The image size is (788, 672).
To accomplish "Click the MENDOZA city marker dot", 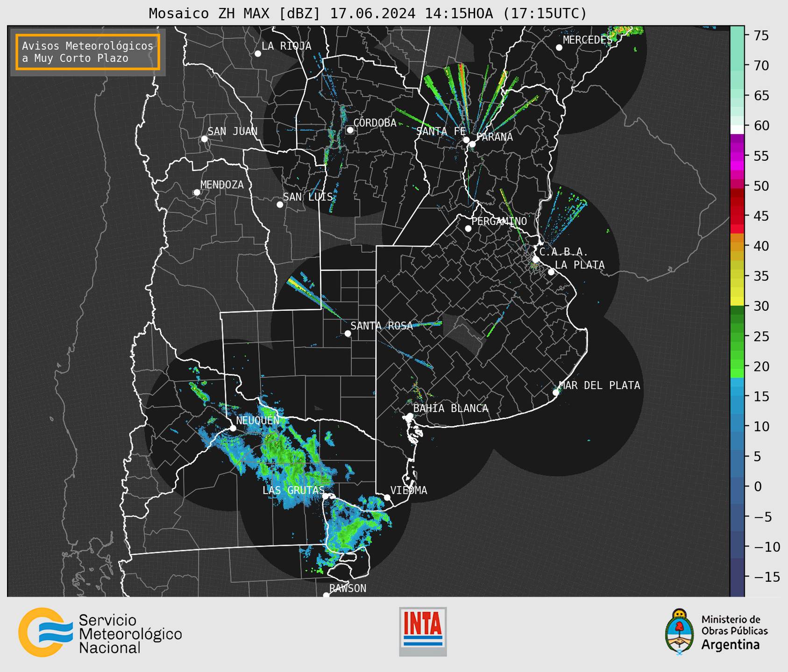I will tap(197, 193).
